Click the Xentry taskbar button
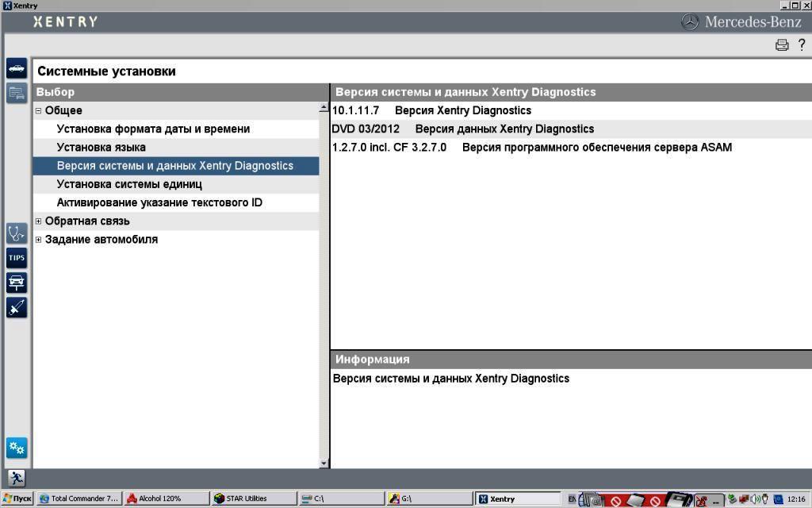Viewport: 812px width, 508px height. 517,498
